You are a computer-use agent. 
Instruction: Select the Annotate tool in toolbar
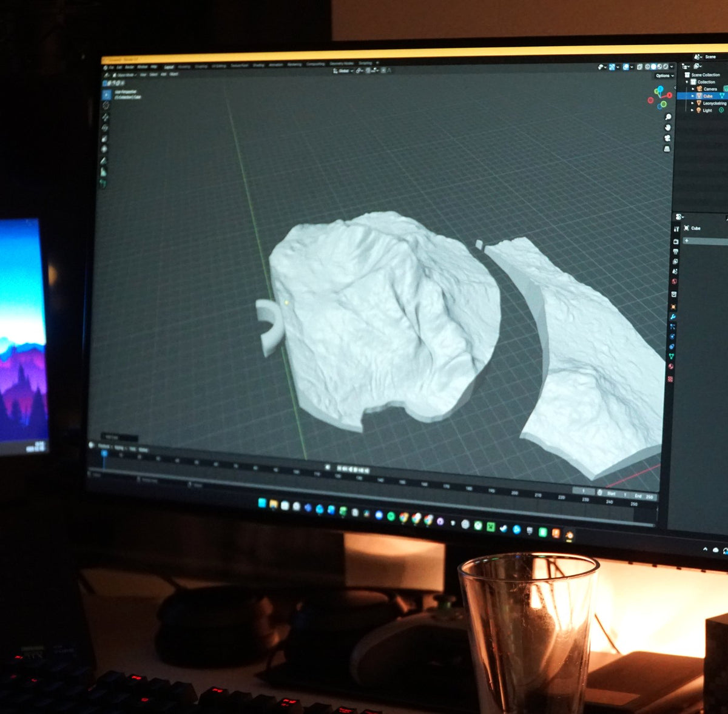(104, 161)
